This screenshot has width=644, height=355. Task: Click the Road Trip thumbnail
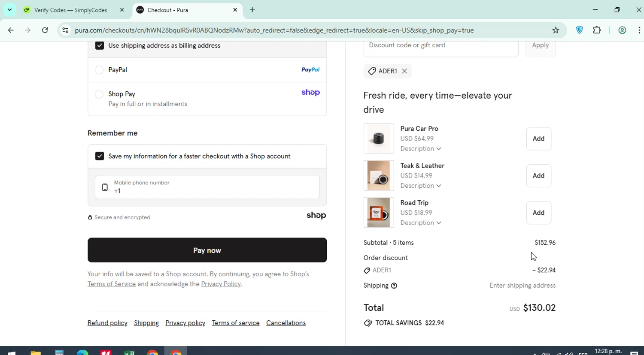click(379, 213)
